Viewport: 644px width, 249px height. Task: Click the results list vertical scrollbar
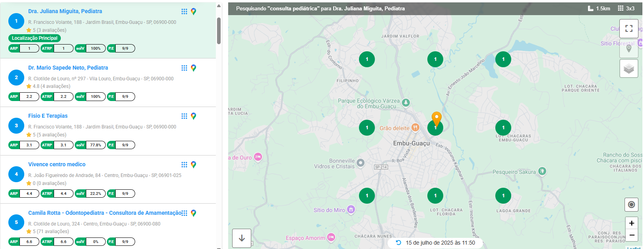(219, 31)
